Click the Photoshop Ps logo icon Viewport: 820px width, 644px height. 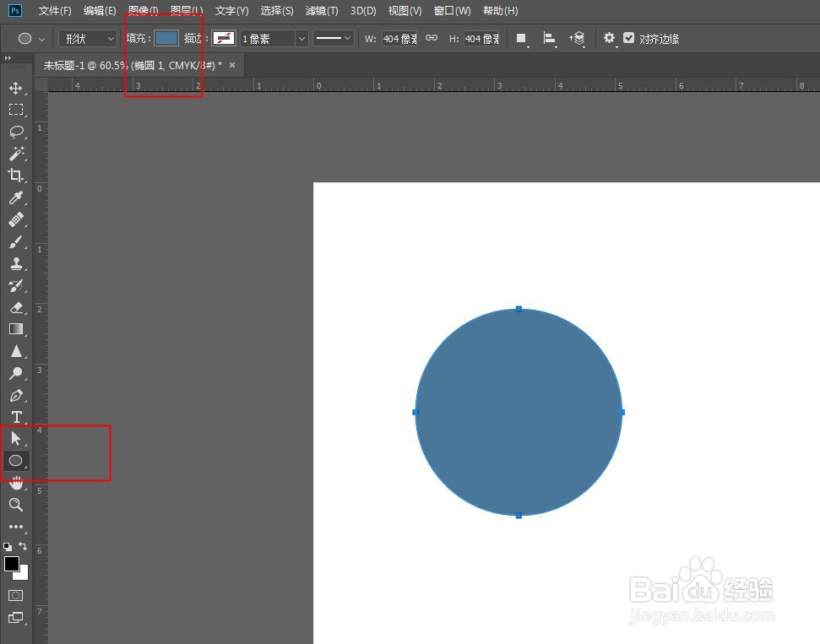click(15, 10)
